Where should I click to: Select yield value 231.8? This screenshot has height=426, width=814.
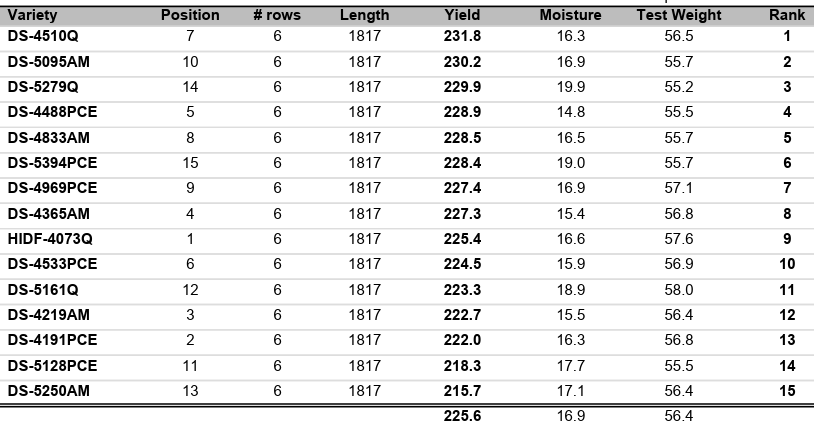pos(462,36)
